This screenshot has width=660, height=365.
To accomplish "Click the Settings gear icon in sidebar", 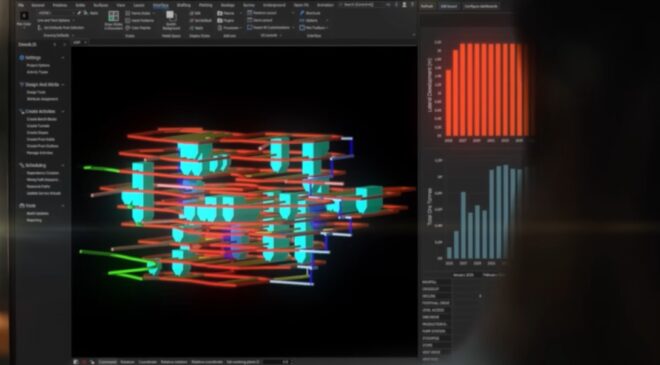I will click(x=21, y=58).
